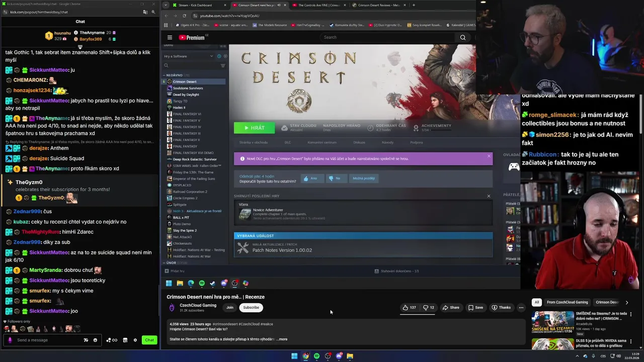Image resolution: width=644 pixels, height=362 pixels.
Task: Open new Chrome tab with plus icon
Action: 414,5
